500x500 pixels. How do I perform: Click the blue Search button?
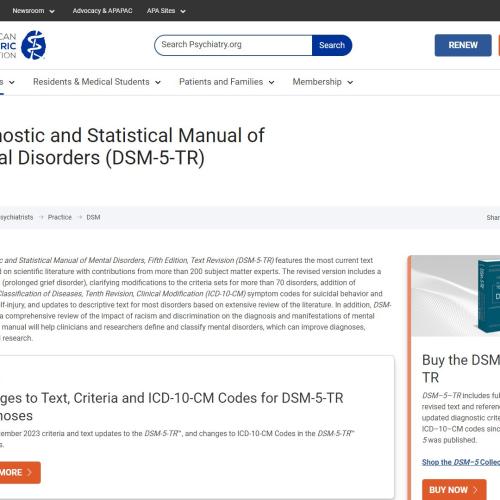point(332,45)
